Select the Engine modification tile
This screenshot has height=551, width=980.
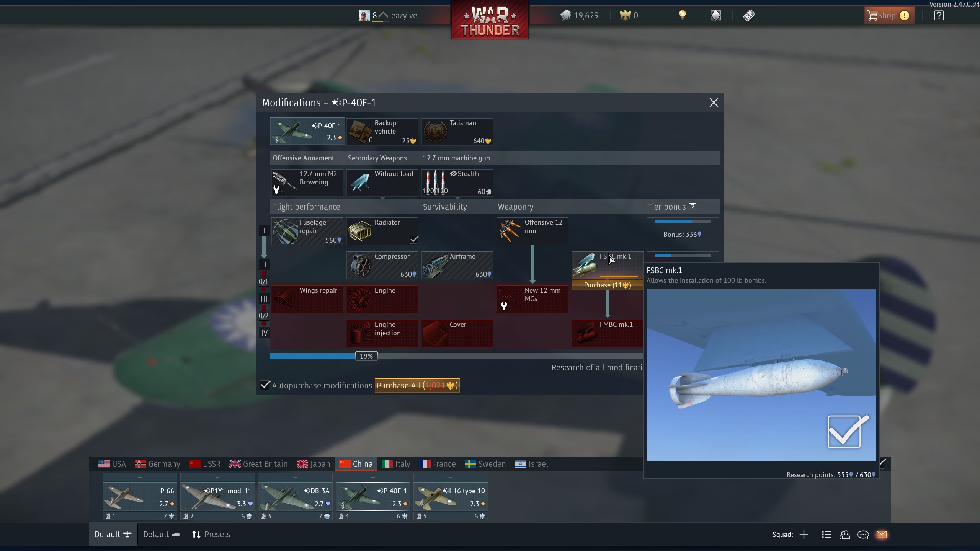pyautogui.click(x=382, y=299)
